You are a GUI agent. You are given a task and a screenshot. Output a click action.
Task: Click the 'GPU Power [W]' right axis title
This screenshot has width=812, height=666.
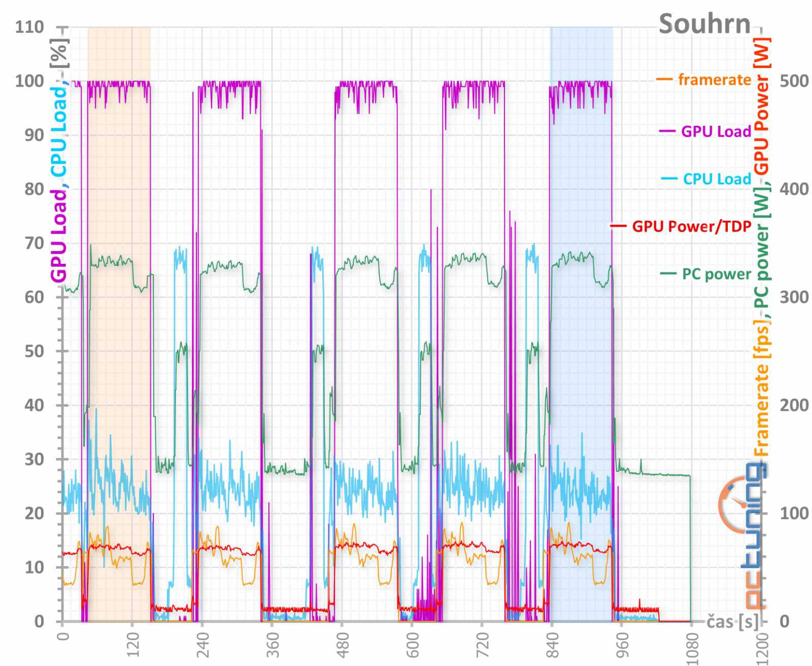click(x=761, y=107)
